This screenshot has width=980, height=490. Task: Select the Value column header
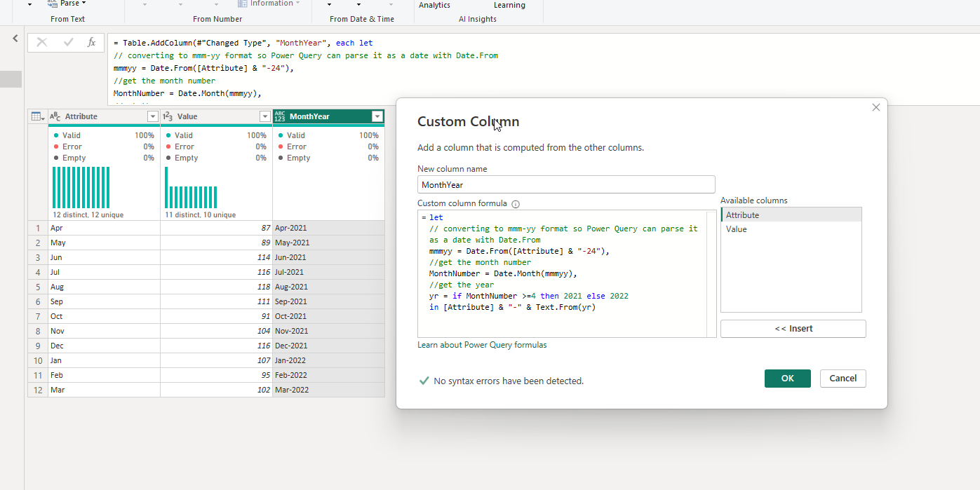coord(216,116)
